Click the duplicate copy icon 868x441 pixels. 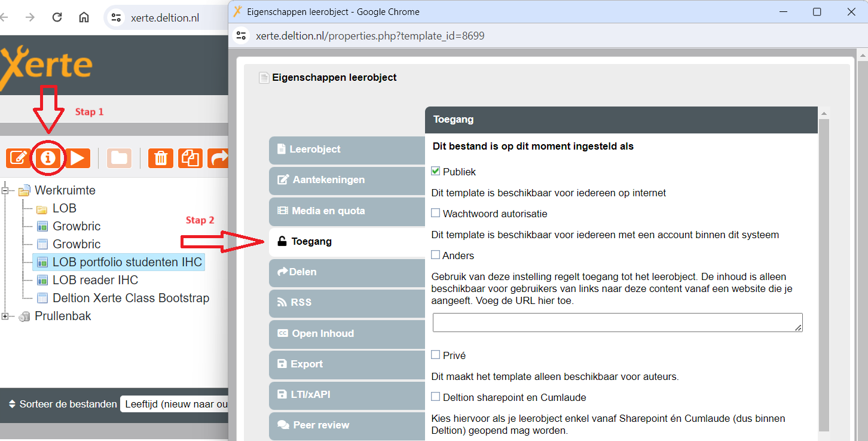coord(190,158)
